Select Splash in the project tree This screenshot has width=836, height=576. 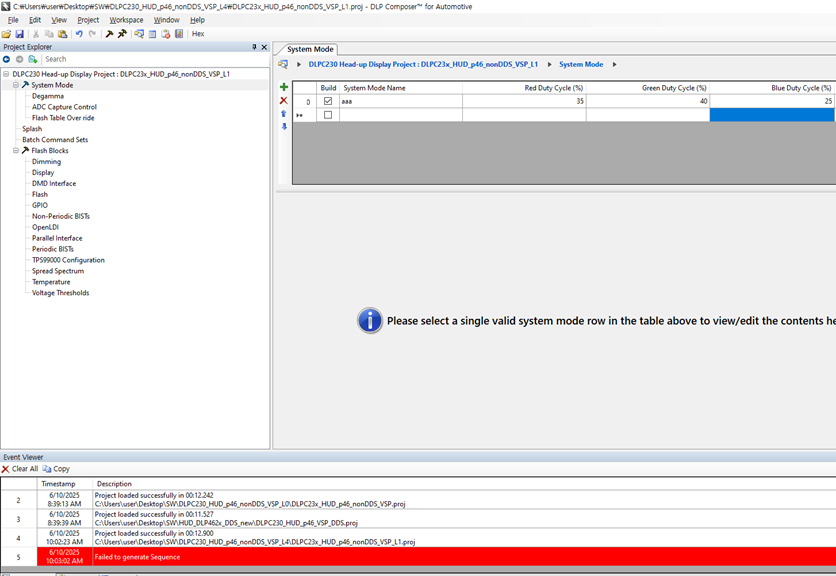32,129
